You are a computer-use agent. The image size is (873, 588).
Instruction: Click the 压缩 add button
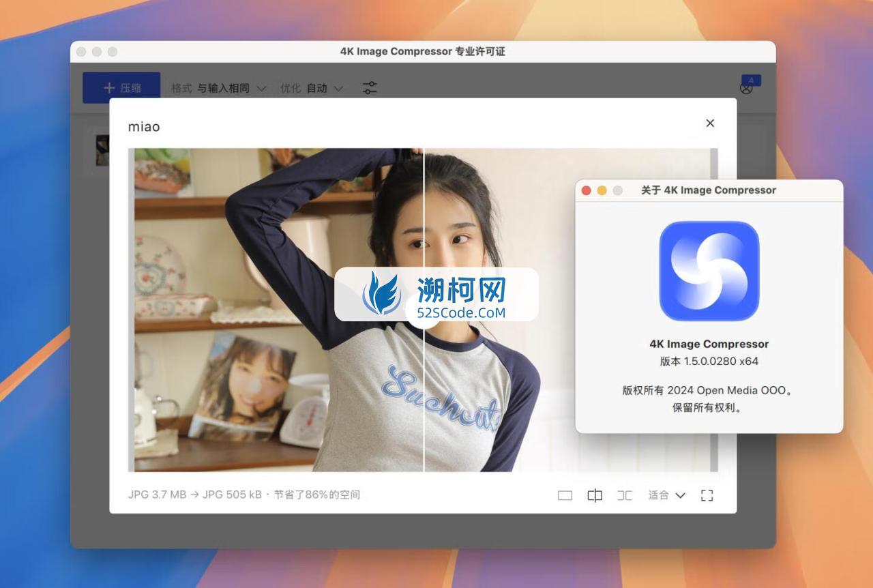121,88
